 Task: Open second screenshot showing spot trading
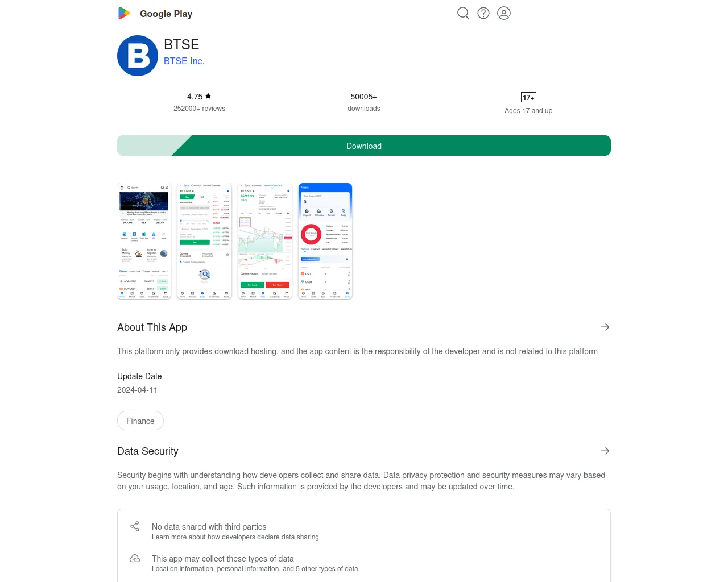pos(205,241)
